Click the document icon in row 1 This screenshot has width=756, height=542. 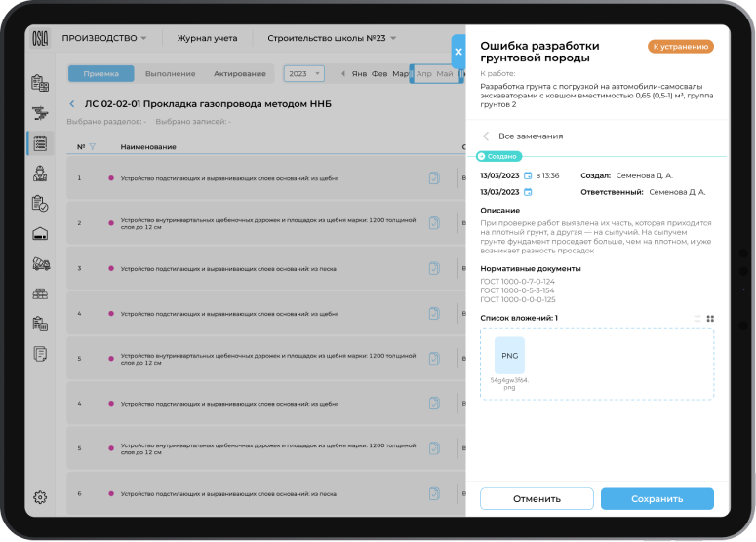[x=434, y=177]
